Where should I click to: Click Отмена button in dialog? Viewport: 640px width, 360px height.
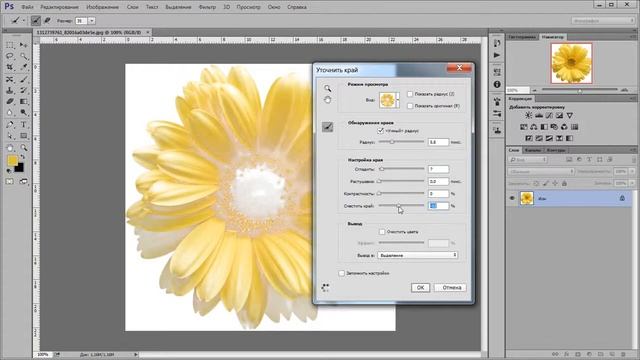click(450, 288)
